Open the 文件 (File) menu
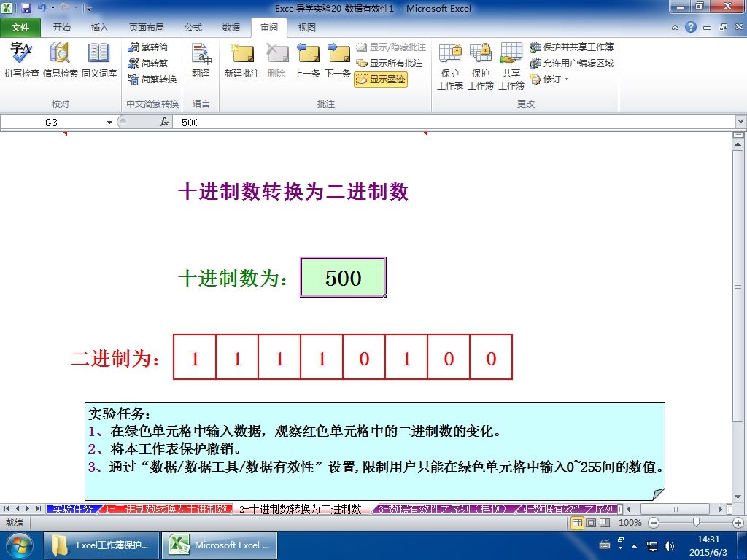 pos(20,28)
